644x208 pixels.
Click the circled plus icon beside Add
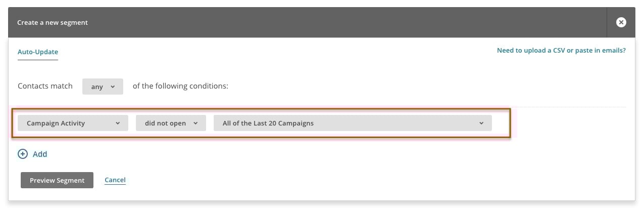pyautogui.click(x=23, y=154)
